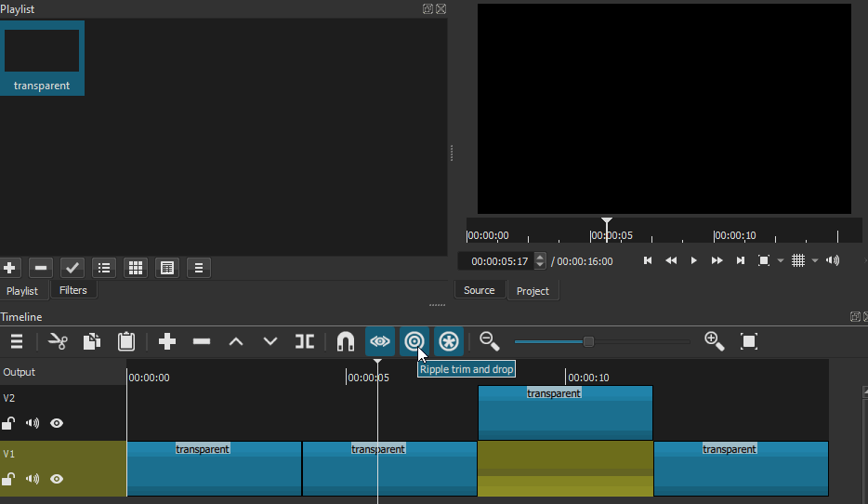Click the timeline ruler at 00:00:10
This screenshot has height=504, width=868.
[565, 378]
